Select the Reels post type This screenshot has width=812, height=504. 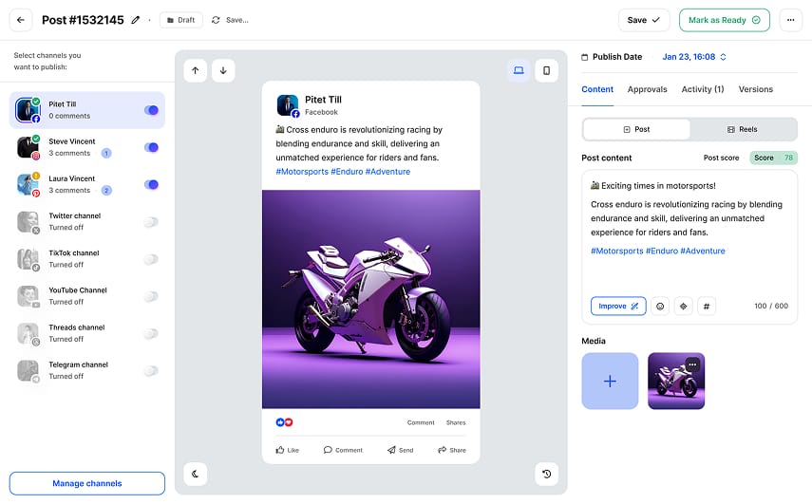743,129
